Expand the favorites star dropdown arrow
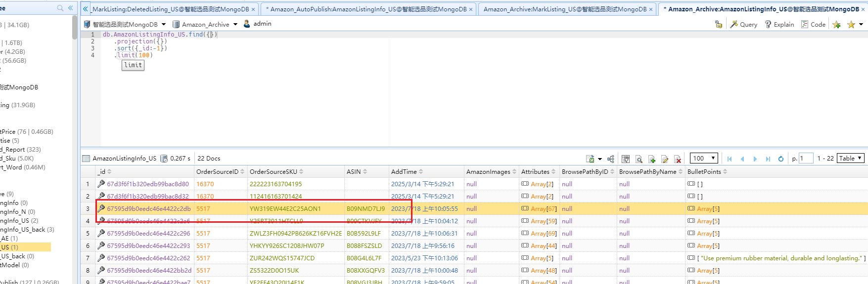 click(x=861, y=24)
